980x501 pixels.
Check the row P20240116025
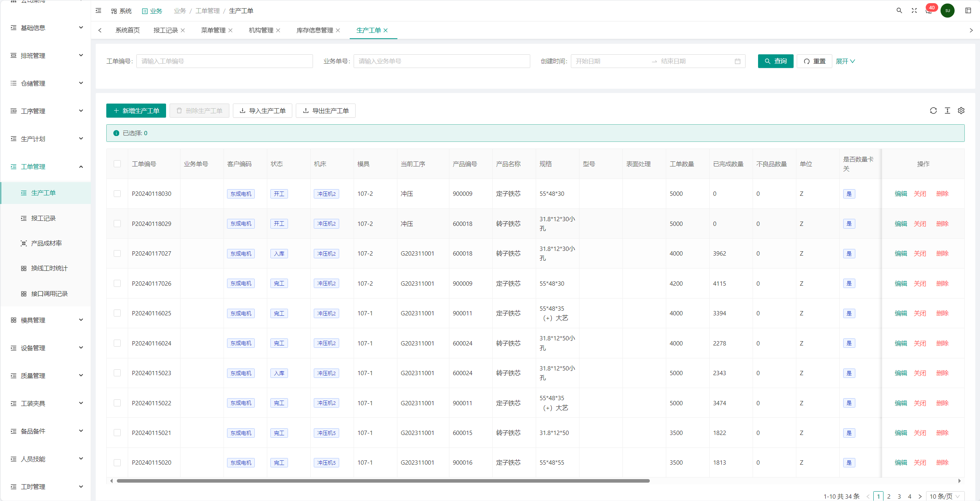117,313
